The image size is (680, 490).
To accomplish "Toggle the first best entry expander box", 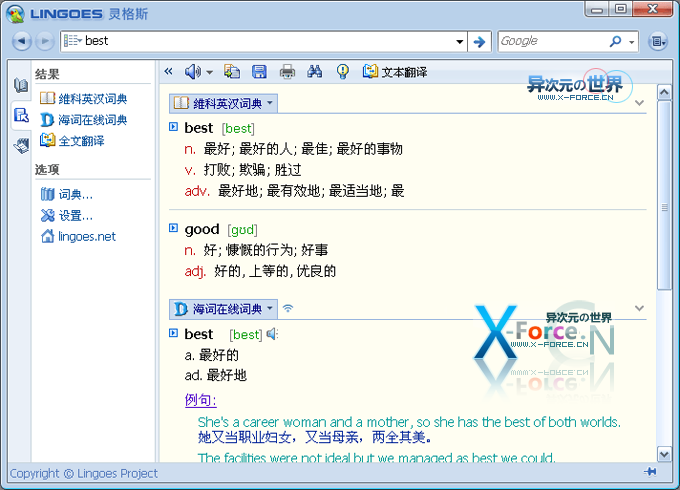I will (173, 127).
